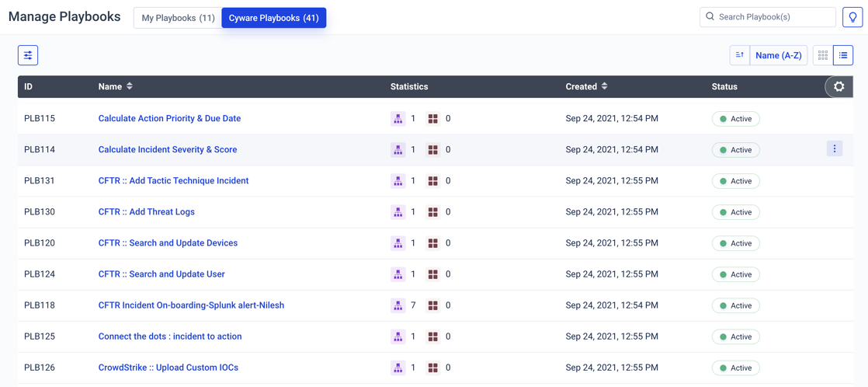Click the purple runs icon for PLB115
Image resolution: width=868 pixels, height=387 pixels.
click(x=398, y=119)
